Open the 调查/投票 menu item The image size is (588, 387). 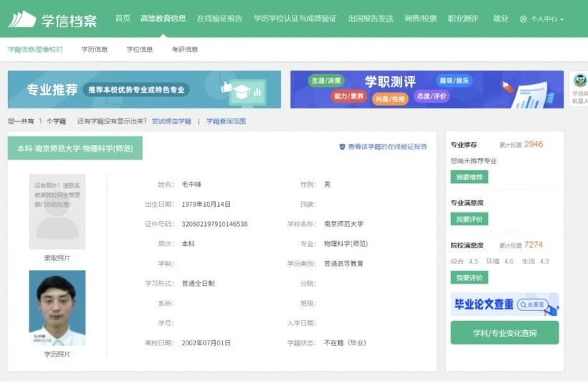tap(420, 19)
